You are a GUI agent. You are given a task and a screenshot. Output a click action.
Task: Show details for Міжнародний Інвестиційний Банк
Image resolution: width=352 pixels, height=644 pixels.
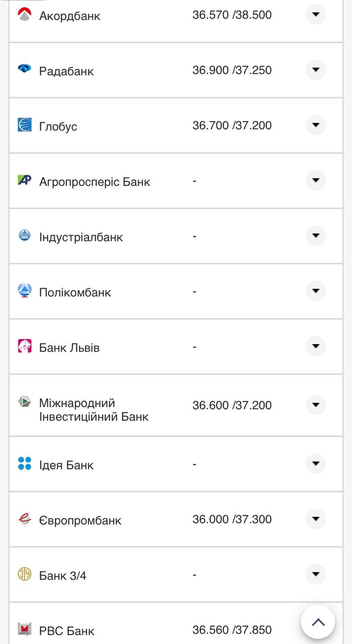316,405
